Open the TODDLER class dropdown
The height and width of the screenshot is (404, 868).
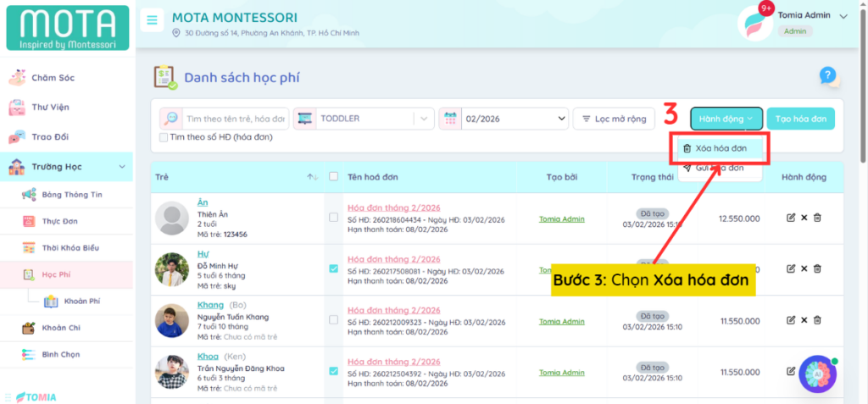click(x=364, y=119)
